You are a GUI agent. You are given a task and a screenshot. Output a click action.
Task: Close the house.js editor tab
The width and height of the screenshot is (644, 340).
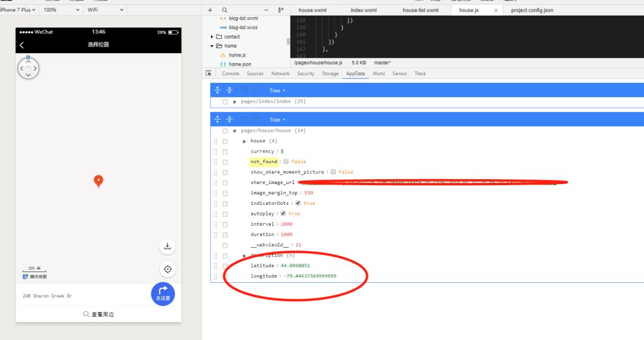pyautogui.click(x=496, y=10)
